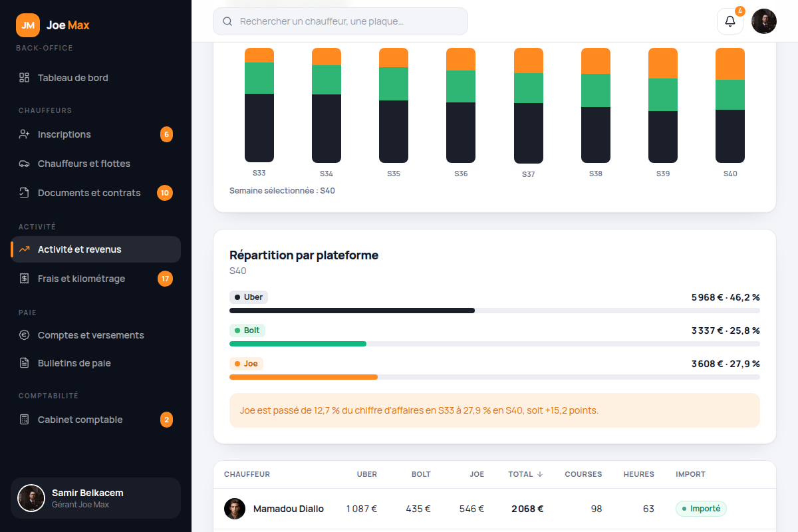The height and width of the screenshot is (532, 798).
Task: Click Mamadou Diallo's total 2 068 €
Action: click(x=527, y=509)
